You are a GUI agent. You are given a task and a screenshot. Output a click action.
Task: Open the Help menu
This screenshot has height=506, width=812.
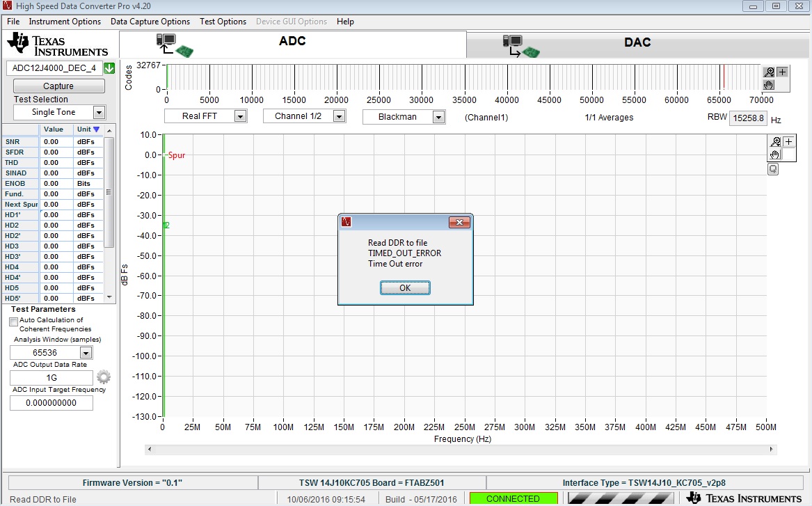click(345, 22)
